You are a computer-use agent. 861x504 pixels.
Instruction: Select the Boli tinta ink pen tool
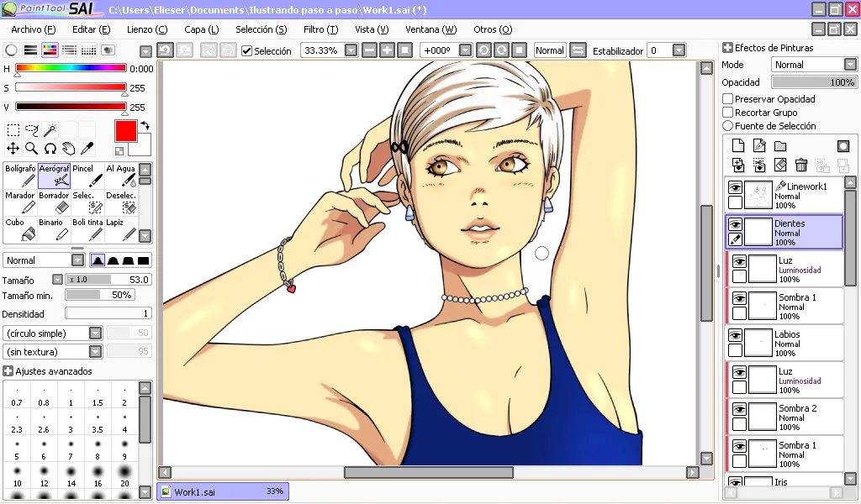tap(87, 229)
